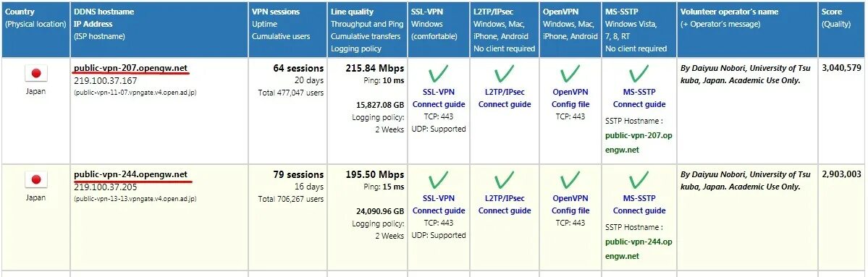Click OpenVPN green checkmark for public-vpn-207
Image resolution: width=868 pixels, height=277 pixels.
coord(570,74)
